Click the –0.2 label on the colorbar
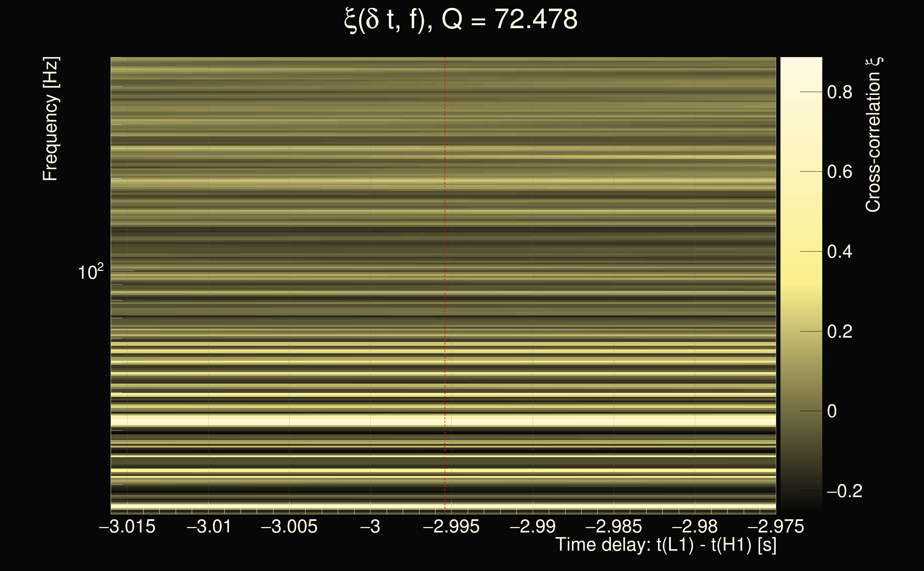 pos(844,491)
